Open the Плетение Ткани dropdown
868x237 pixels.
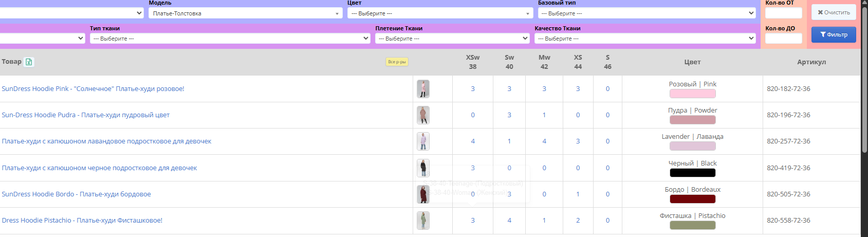pyautogui.click(x=452, y=39)
